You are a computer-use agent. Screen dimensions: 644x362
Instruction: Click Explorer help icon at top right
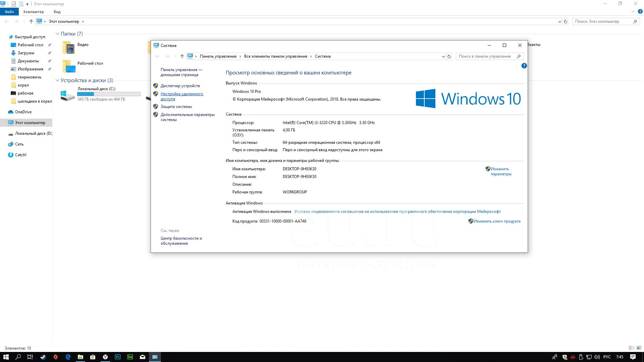point(640,11)
